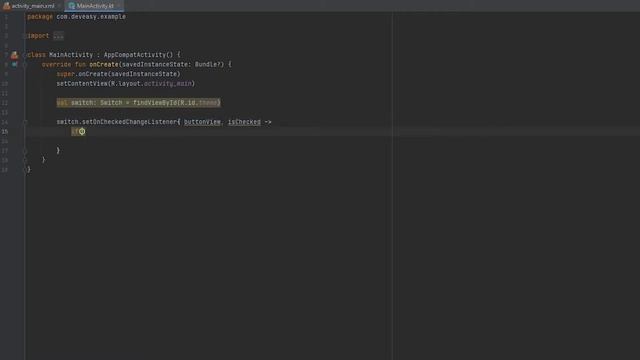Click AppCompatActivity() in class declaration
This screenshot has height=360, width=640.
138,55
